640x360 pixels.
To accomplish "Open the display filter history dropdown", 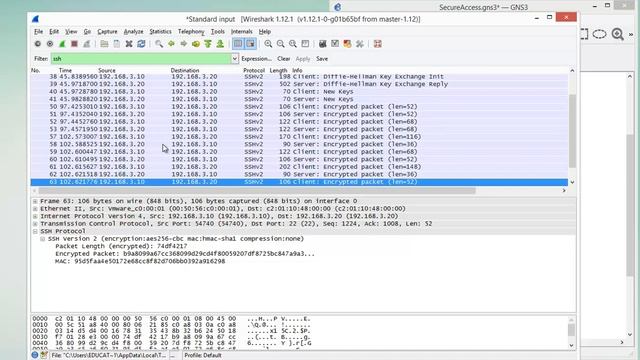I will pos(235,59).
